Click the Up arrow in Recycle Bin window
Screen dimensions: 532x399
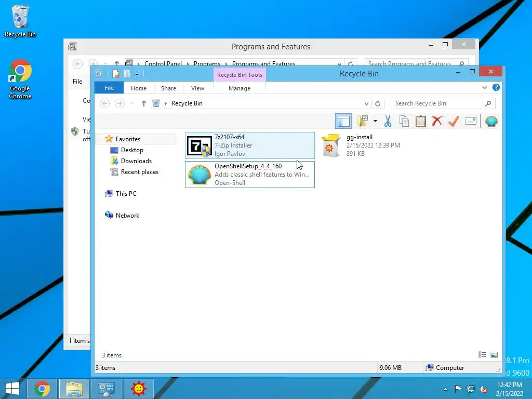click(x=143, y=103)
